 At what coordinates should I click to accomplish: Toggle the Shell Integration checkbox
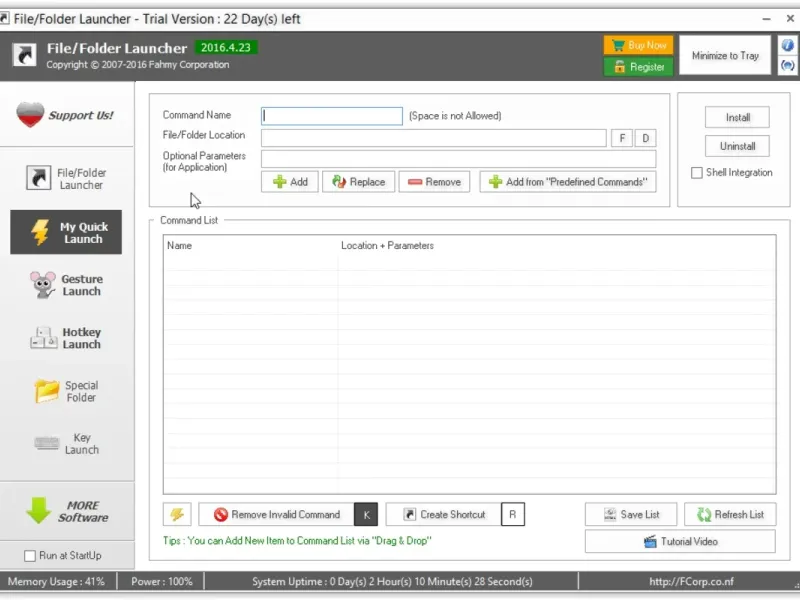(696, 173)
